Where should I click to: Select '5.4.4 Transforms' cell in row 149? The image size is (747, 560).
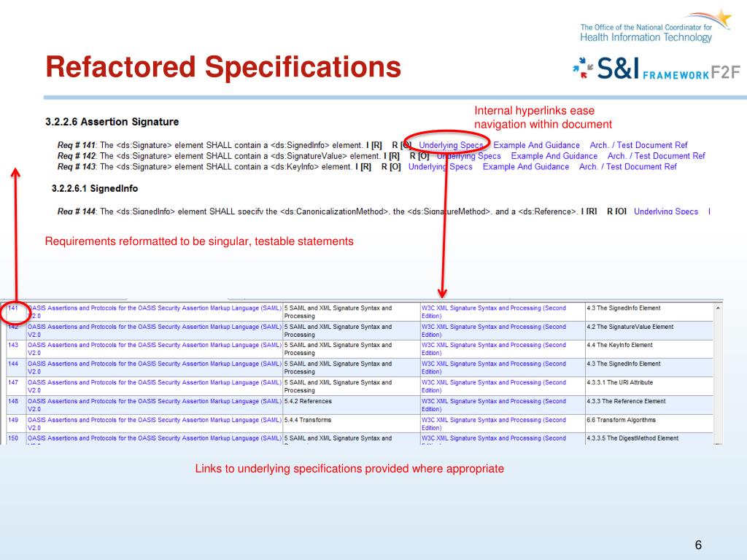352,424
